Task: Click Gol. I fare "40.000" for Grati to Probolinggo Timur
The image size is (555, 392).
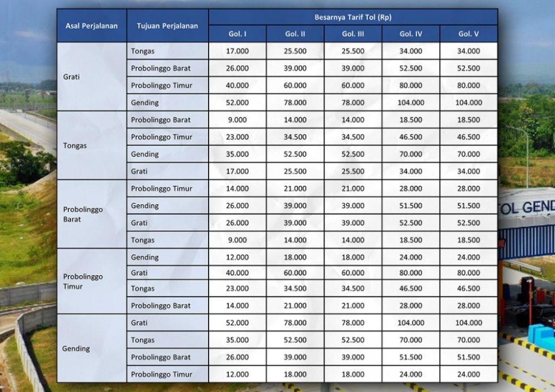Action: [237, 85]
